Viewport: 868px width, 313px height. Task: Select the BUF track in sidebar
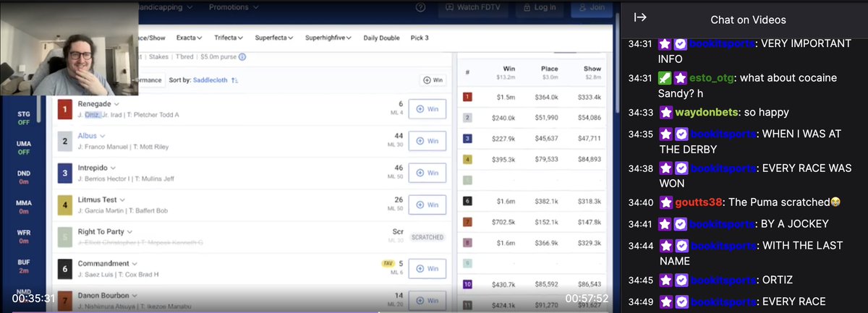click(24, 266)
